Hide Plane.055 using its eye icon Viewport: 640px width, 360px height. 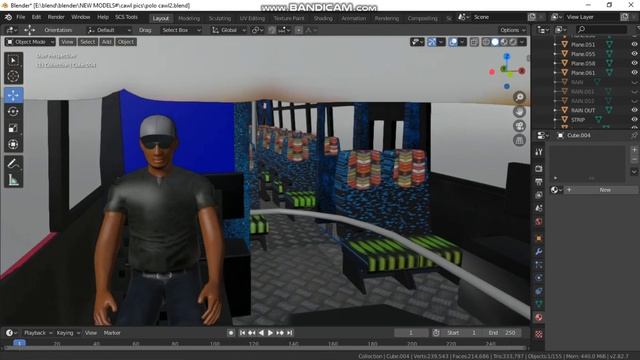[x=634, y=54]
